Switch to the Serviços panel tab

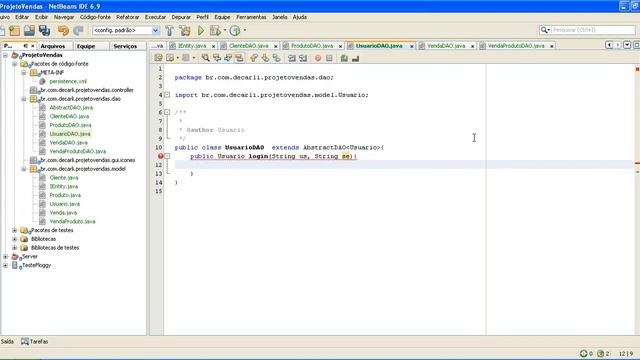tap(125, 46)
